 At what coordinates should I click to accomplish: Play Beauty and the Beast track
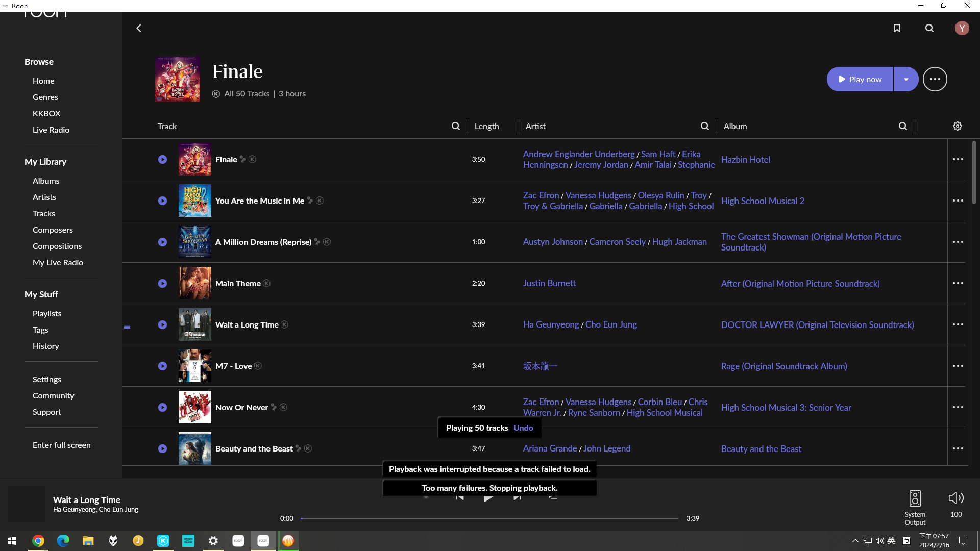click(162, 448)
